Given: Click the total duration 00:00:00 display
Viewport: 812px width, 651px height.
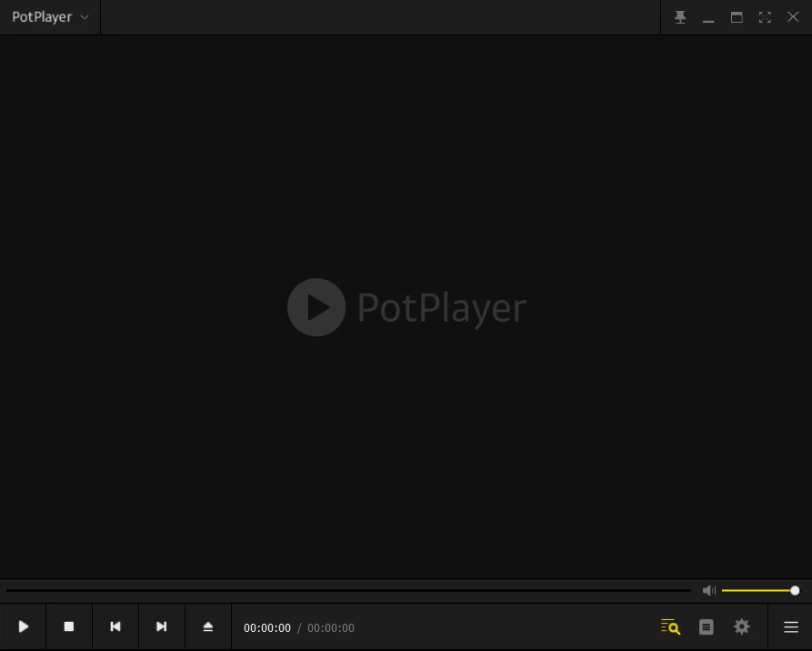Looking at the screenshot, I should (331, 627).
